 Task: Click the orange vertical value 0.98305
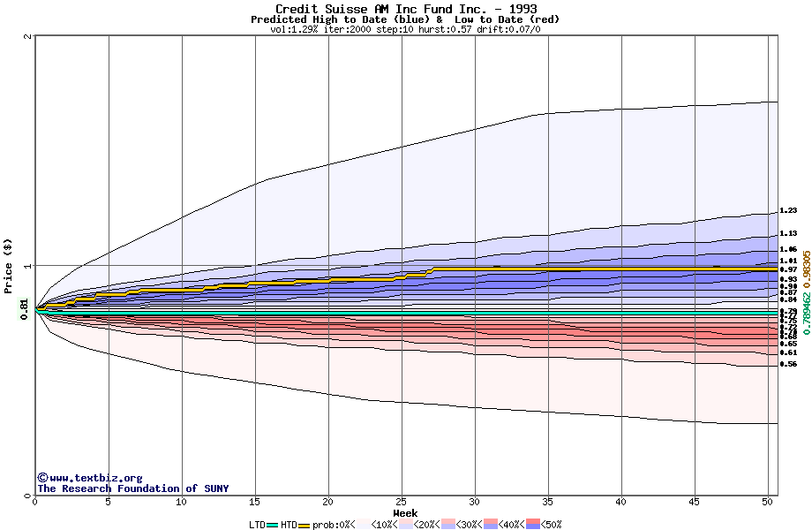tap(807, 269)
